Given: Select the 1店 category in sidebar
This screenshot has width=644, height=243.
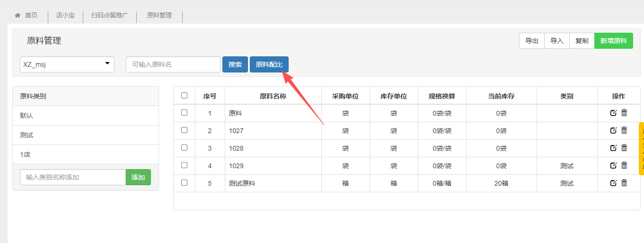Looking at the screenshot, I should tap(25, 154).
